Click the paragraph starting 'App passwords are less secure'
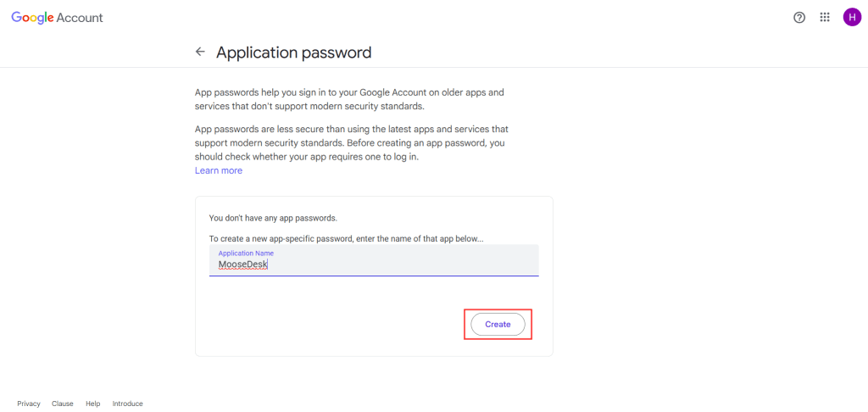 pos(352,143)
